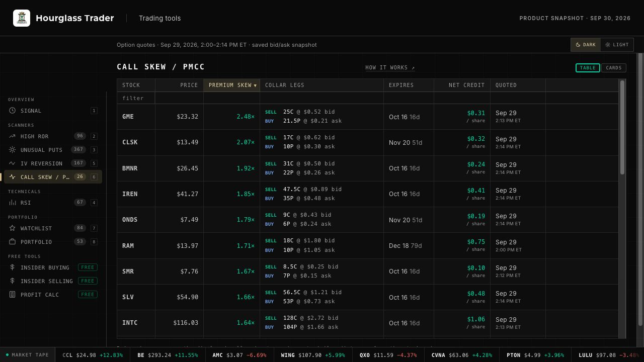The width and height of the screenshot is (644, 362).
Task: Click the CVNA quote in market tape
Action: pos(462,355)
